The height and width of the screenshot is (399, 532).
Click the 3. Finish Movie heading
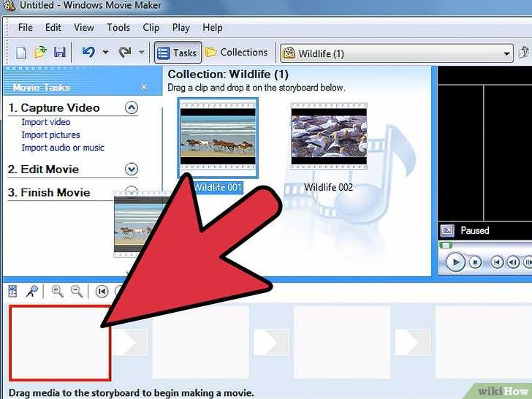tap(49, 193)
